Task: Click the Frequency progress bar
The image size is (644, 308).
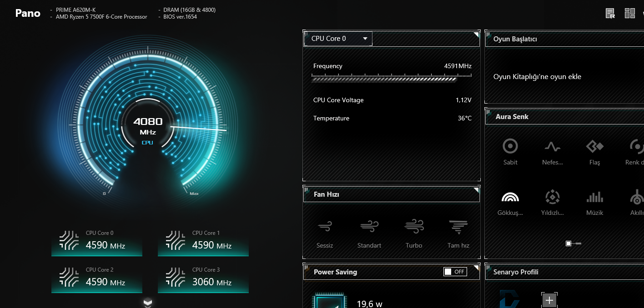Action: (392, 79)
